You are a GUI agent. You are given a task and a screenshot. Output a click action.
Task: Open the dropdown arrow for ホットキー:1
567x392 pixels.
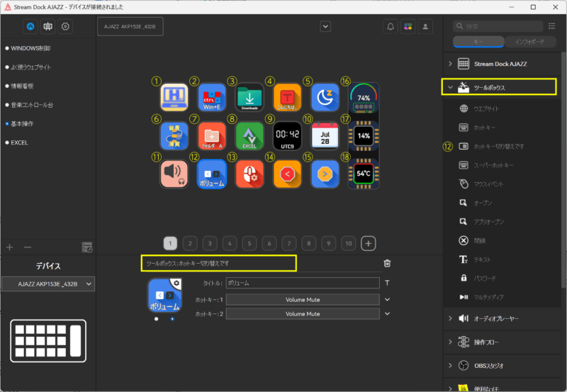[x=387, y=299]
